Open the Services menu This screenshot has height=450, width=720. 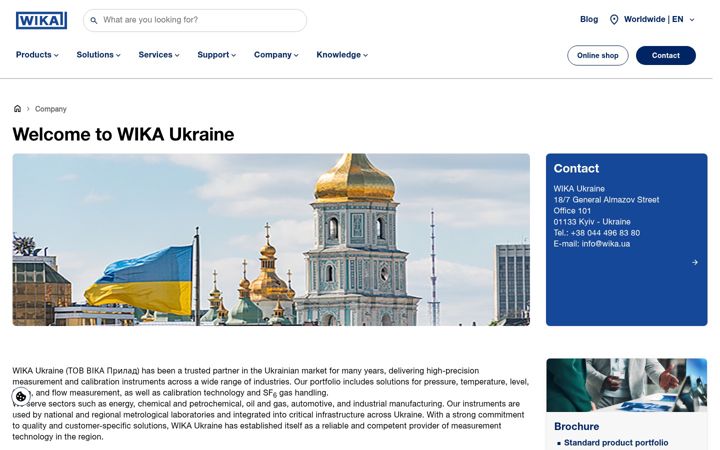pos(159,55)
